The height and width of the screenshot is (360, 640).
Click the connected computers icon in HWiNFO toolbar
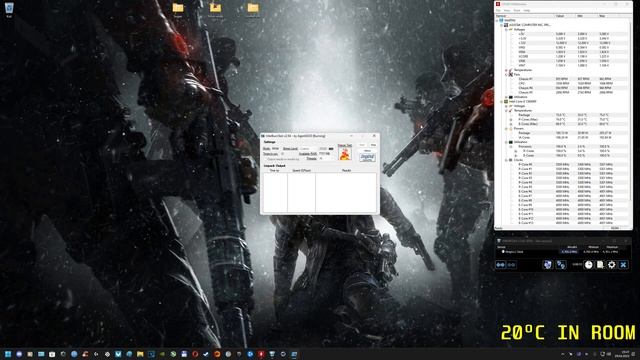(561, 265)
